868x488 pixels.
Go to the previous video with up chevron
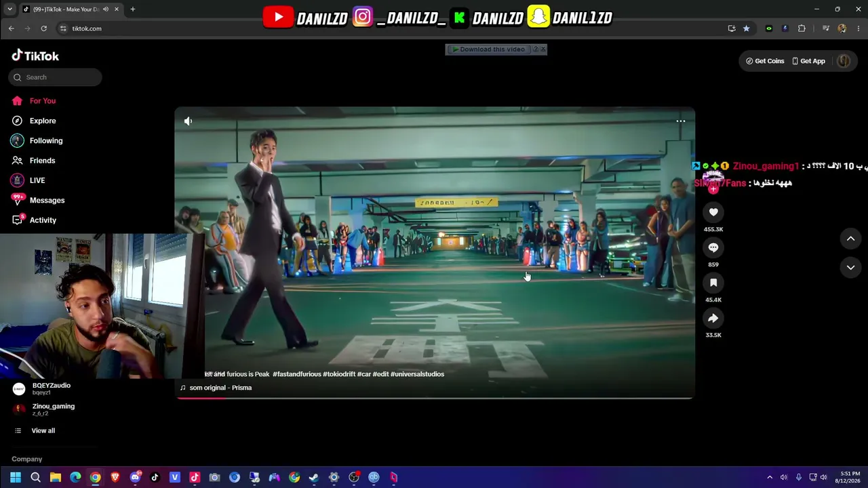[850, 239]
